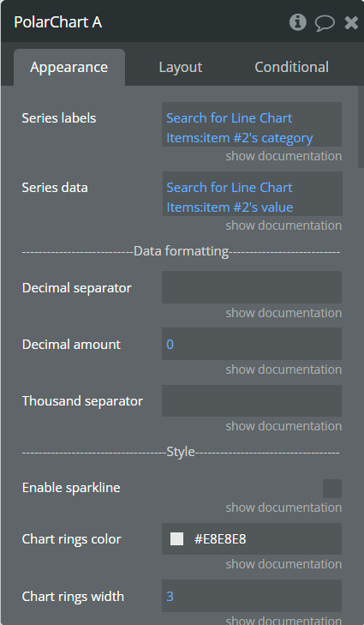Edit the #E8E8E8 hex color value
Image resolution: width=364 pixels, height=625 pixels.
[220, 539]
